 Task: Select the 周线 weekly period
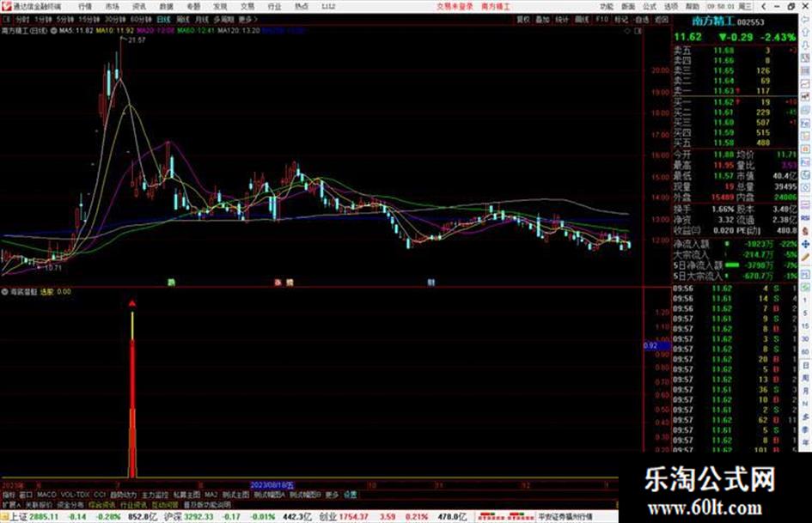click(x=183, y=20)
